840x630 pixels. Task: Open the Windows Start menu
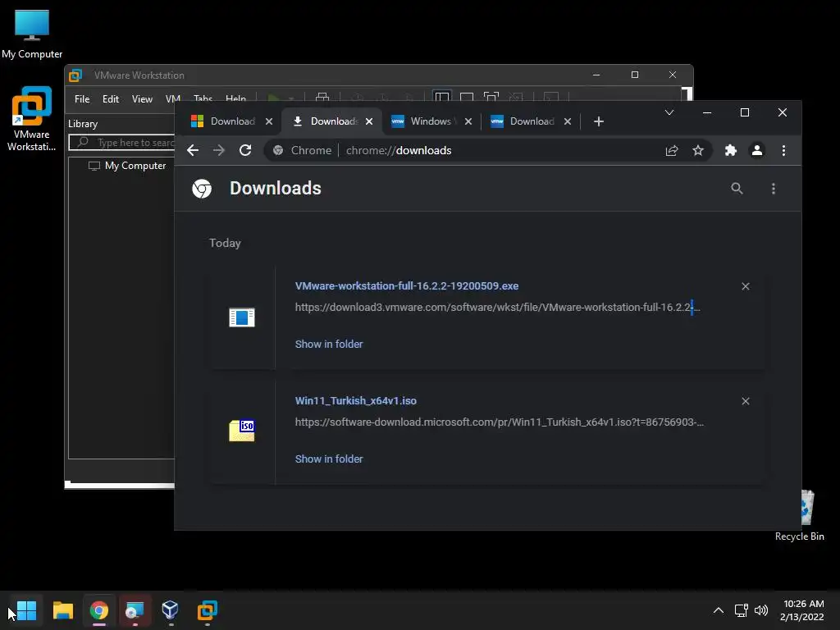(x=26, y=610)
